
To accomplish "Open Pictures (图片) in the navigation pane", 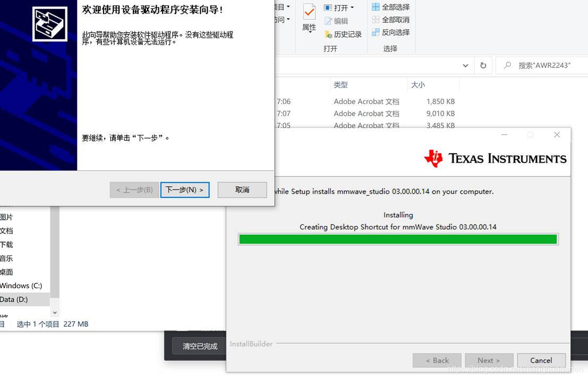I will 6,218.
